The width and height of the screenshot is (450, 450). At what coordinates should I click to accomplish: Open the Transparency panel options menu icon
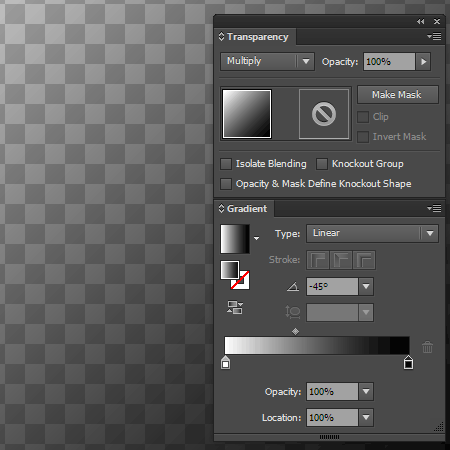click(x=434, y=36)
